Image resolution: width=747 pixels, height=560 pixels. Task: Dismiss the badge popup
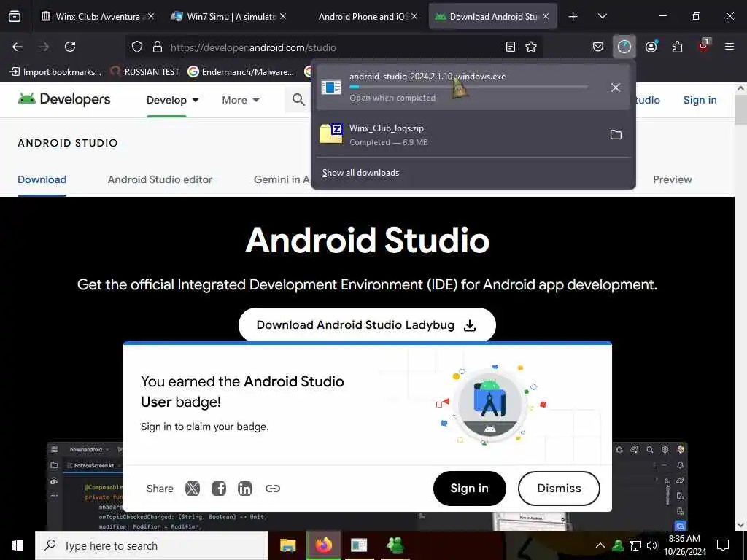tap(559, 488)
